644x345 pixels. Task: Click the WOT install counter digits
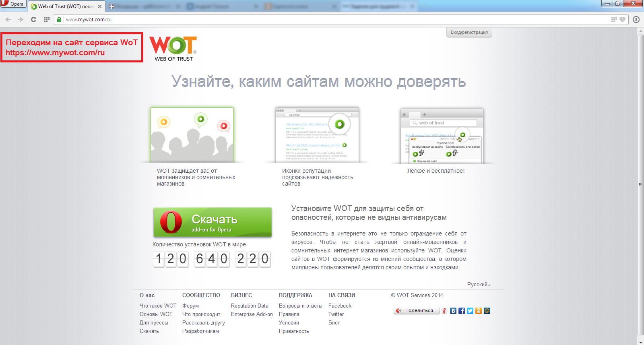tap(212, 259)
